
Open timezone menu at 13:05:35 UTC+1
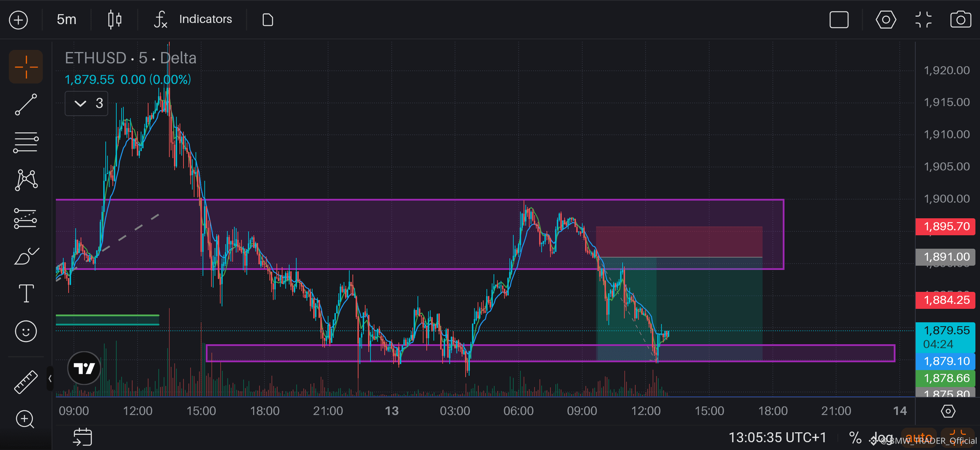point(777,437)
